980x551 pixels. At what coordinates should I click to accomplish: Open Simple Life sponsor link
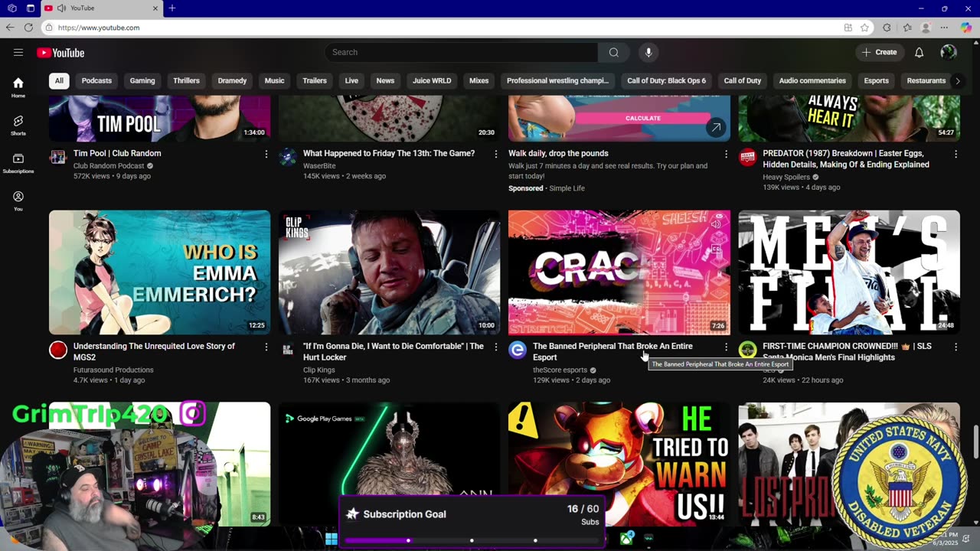[567, 188]
